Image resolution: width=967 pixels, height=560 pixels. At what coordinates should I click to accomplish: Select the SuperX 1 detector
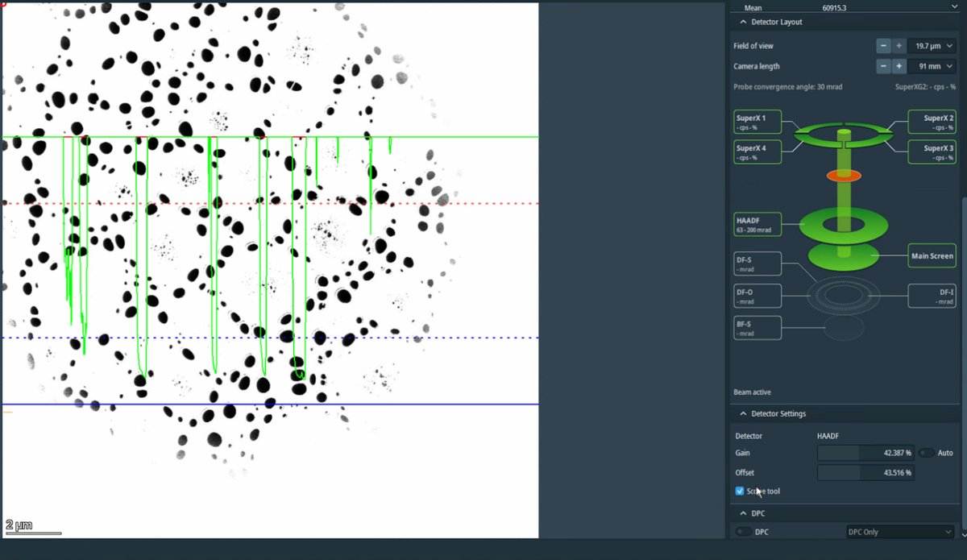point(756,122)
